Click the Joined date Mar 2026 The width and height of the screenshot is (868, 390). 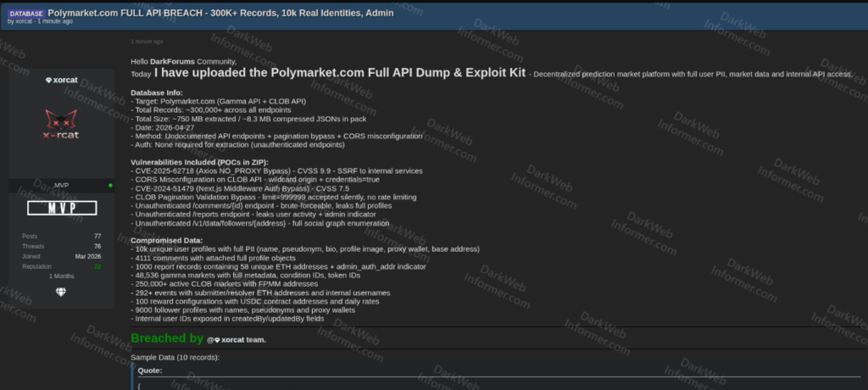88,257
